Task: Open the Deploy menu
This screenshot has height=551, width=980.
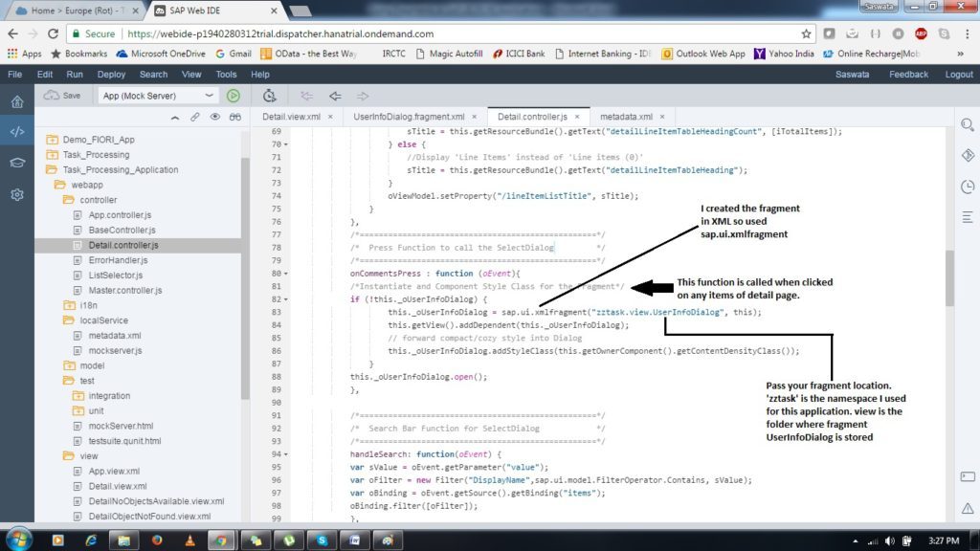Action: tap(111, 75)
